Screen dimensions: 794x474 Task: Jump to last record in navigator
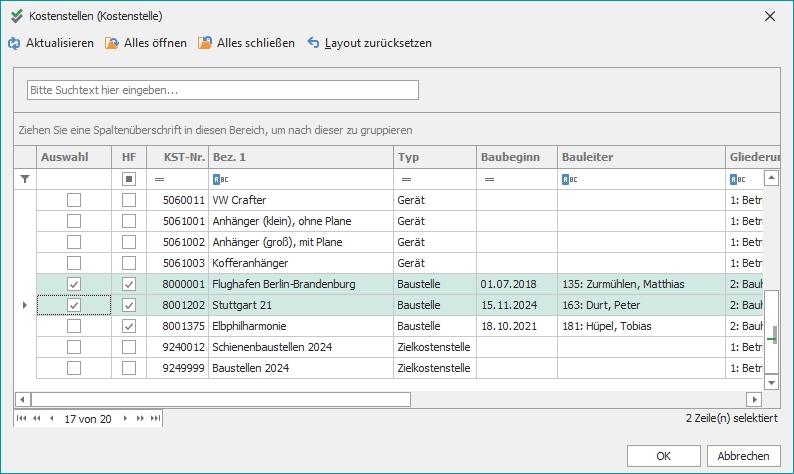click(x=156, y=419)
